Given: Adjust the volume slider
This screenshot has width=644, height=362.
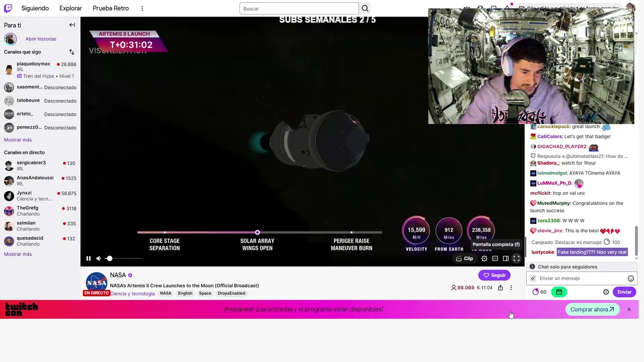Looking at the screenshot, I should click(x=123, y=258).
